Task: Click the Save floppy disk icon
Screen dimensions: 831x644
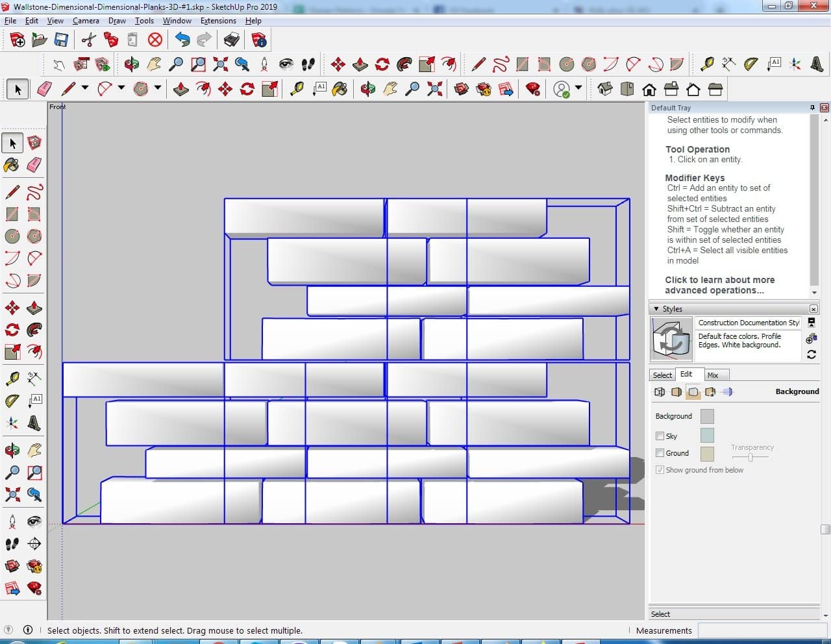Action: 61,40
